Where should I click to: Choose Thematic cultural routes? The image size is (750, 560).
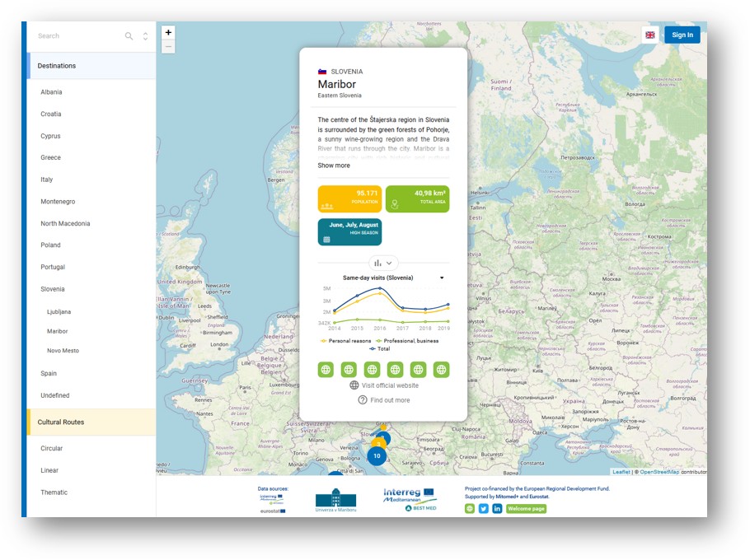54,492
